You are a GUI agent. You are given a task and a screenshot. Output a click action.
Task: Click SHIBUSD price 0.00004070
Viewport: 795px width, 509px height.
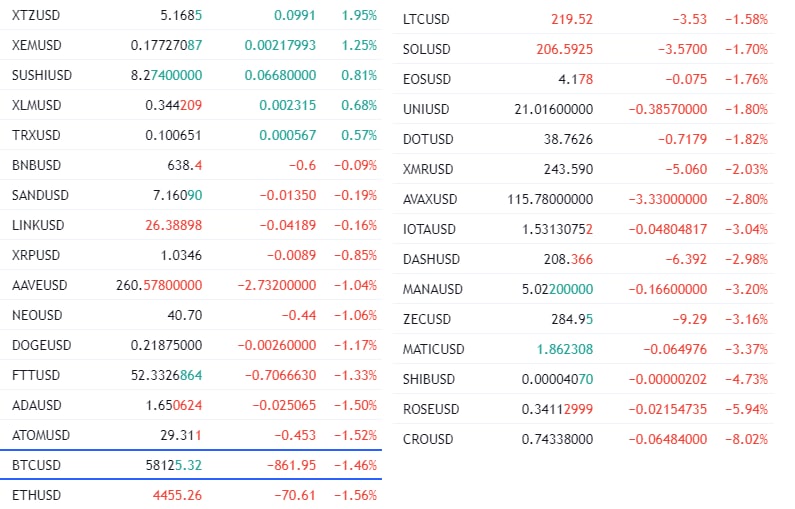point(557,379)
